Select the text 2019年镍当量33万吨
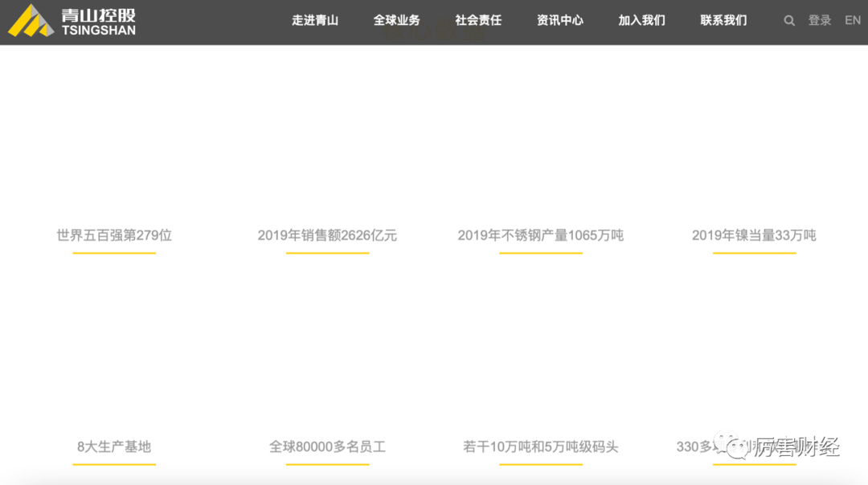868x485 pixels. click(754, 235)
